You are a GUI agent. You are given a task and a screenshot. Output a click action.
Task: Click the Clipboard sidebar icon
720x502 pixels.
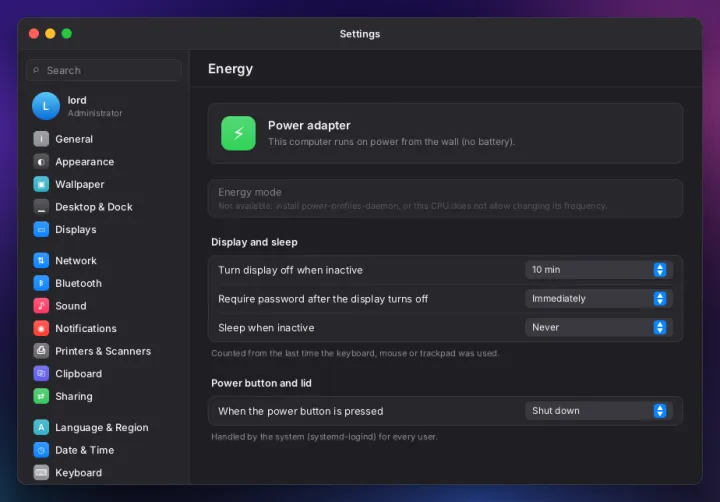point(41,373)
